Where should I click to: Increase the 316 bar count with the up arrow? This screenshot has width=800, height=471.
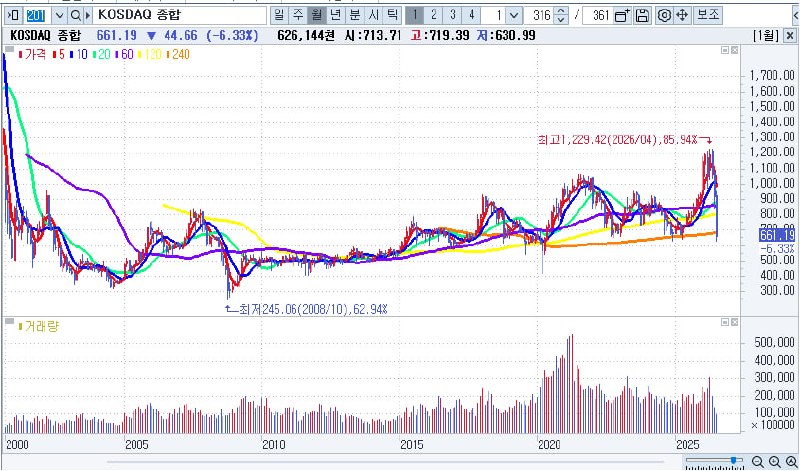coord(561,12)
